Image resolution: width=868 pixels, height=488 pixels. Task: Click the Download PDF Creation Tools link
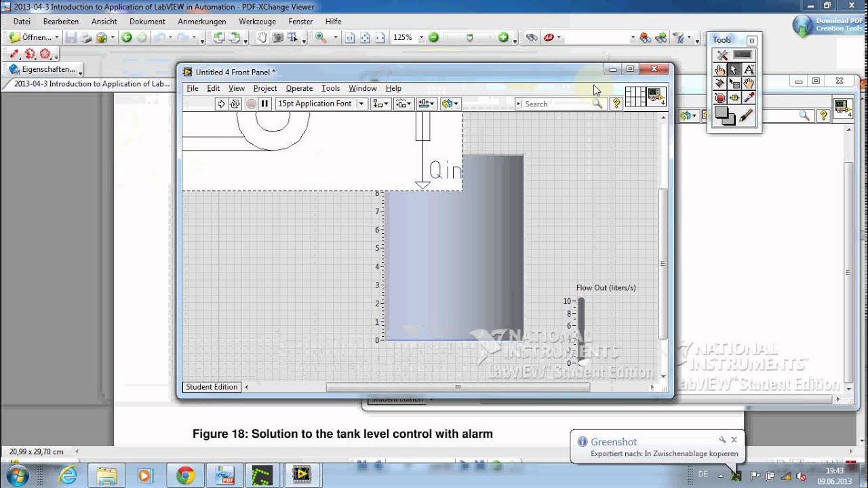coord(829,25)
